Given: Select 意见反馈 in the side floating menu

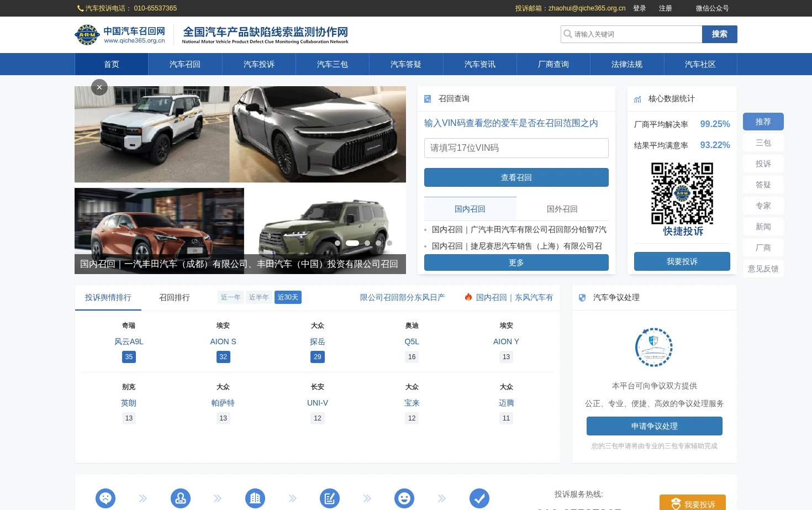Looking at the screenshot, I should point(763,269).
